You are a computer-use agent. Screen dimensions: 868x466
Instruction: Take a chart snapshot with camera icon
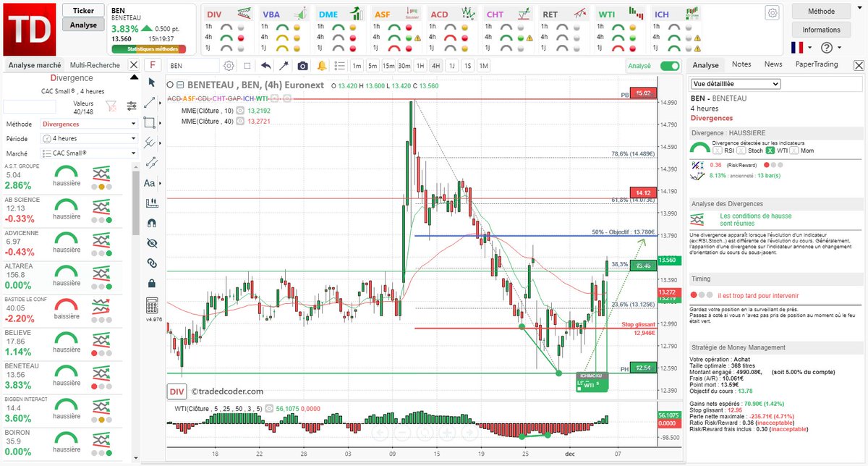302,65
